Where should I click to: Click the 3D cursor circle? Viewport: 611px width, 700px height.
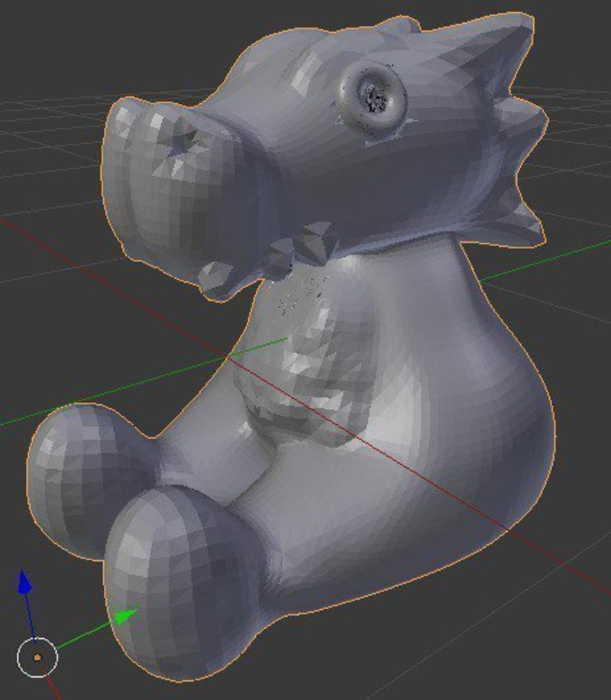pyautogui.click(x=37, y=657)
